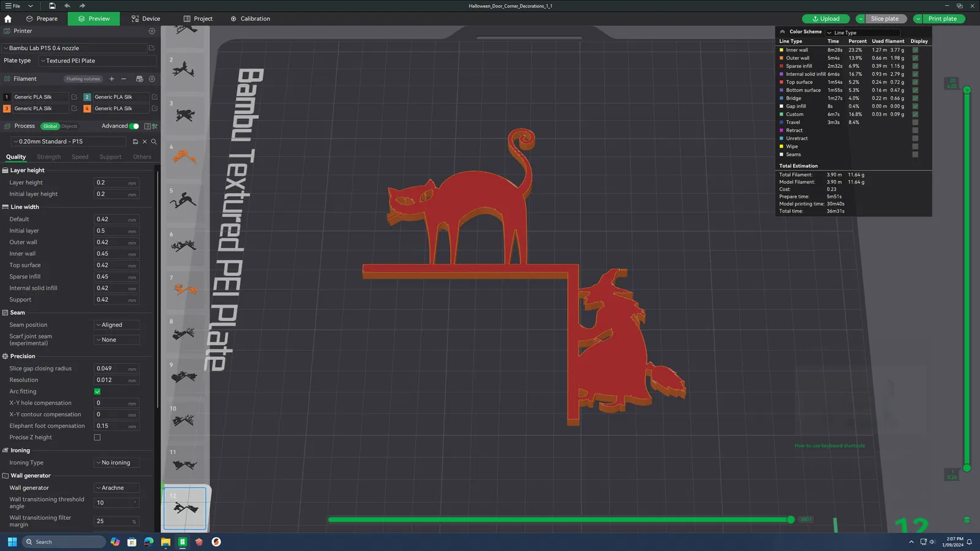
Task: Open Flushing volumes settings
Action: tap(83, 79)
